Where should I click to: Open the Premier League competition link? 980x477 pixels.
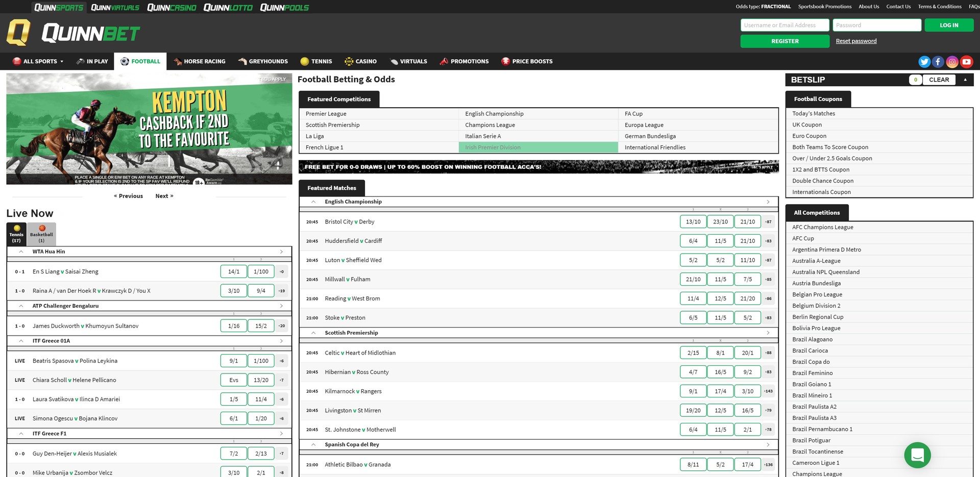tap(326, 114)
